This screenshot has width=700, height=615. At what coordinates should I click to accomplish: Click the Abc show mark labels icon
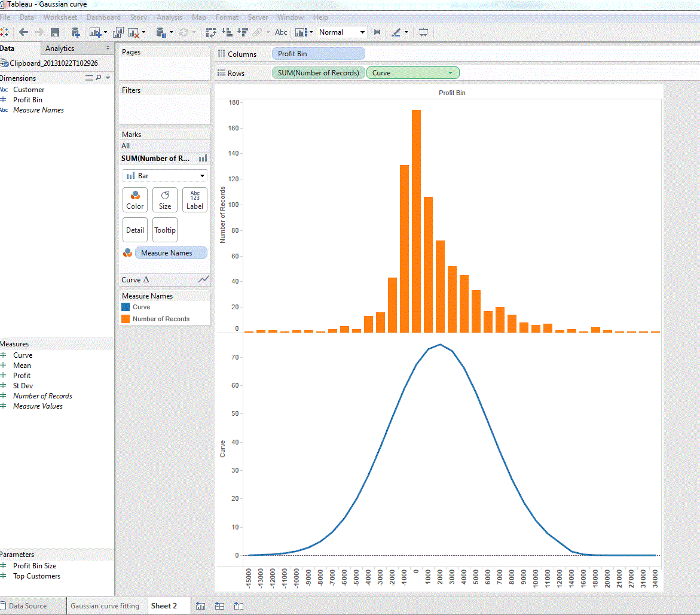click(280, 32)
